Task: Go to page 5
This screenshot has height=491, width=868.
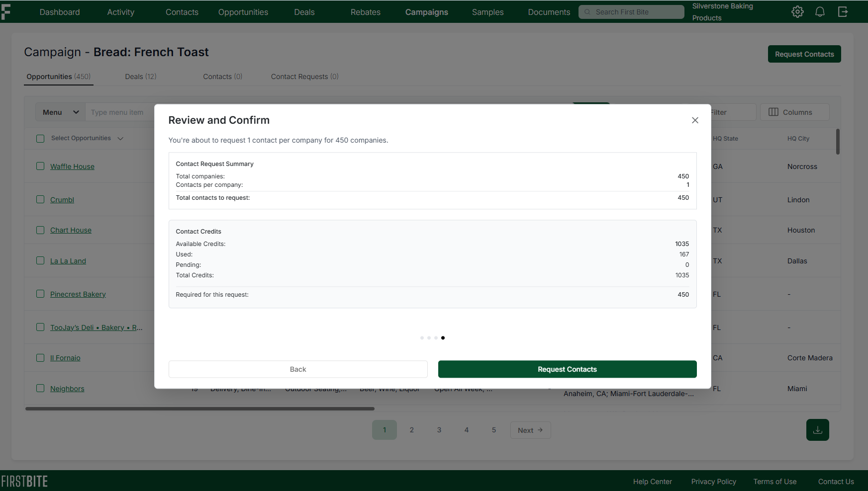Action: 494,430
